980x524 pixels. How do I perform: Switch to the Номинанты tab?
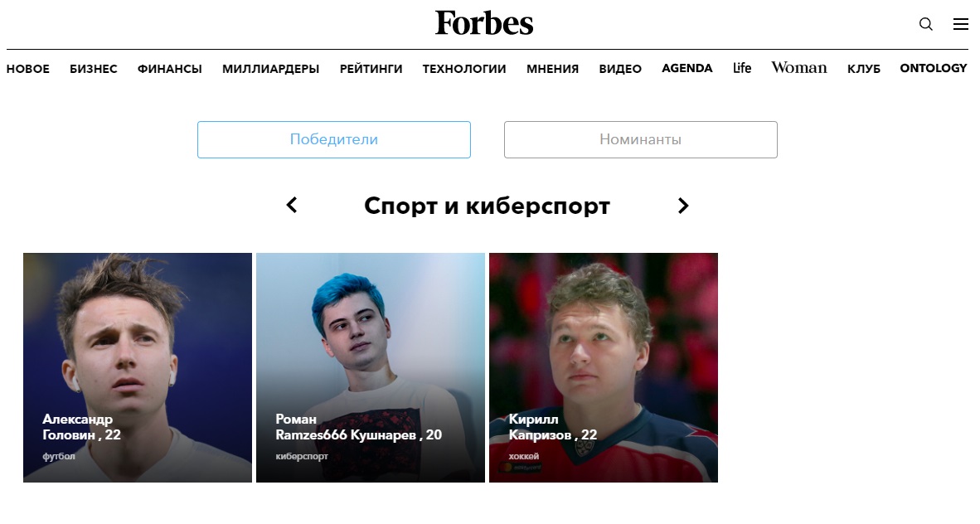[x=641, y=139]
